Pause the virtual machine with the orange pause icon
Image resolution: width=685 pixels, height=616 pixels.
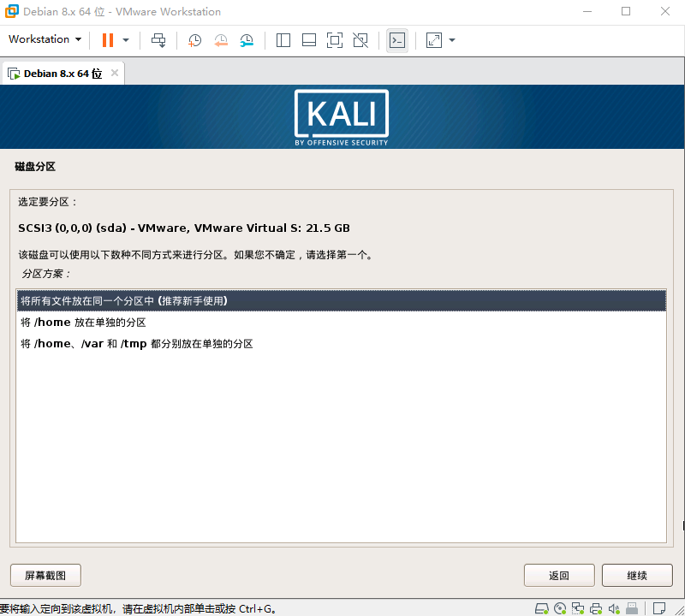(108, 39)
